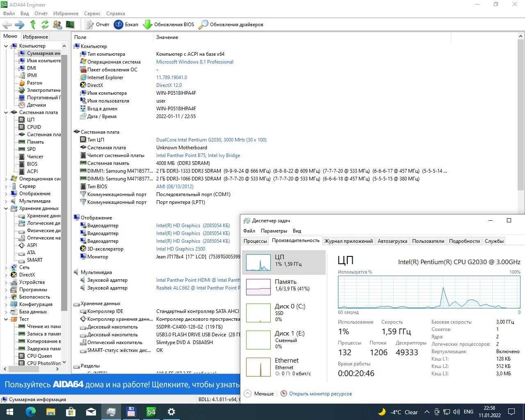This screenshot has width=525, height=420.
Task: Click DualCore Intel Pentium G2030 link
Action: tap(211, 140)
